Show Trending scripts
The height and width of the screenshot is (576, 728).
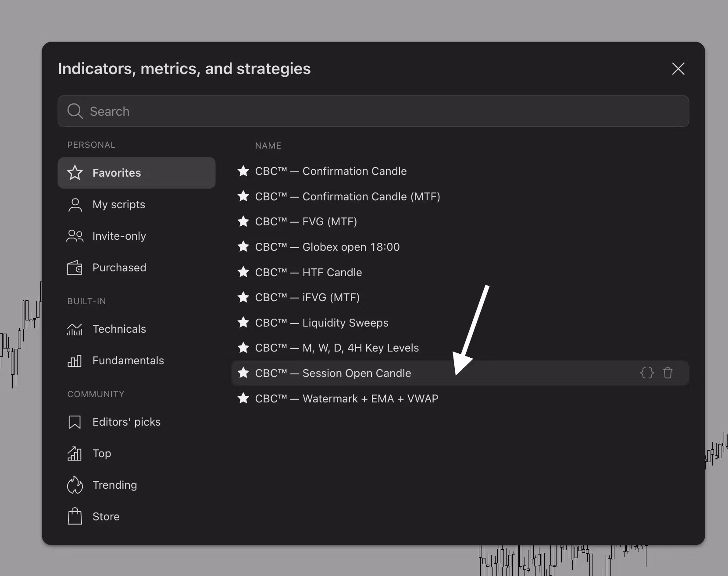[x=114, y=485]
